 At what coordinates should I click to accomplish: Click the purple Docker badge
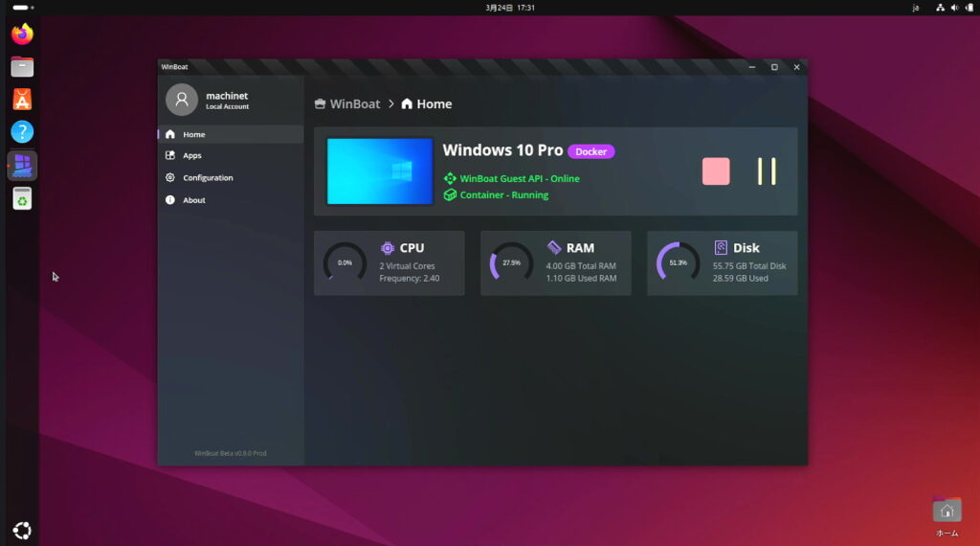click(x=590, y=151)
